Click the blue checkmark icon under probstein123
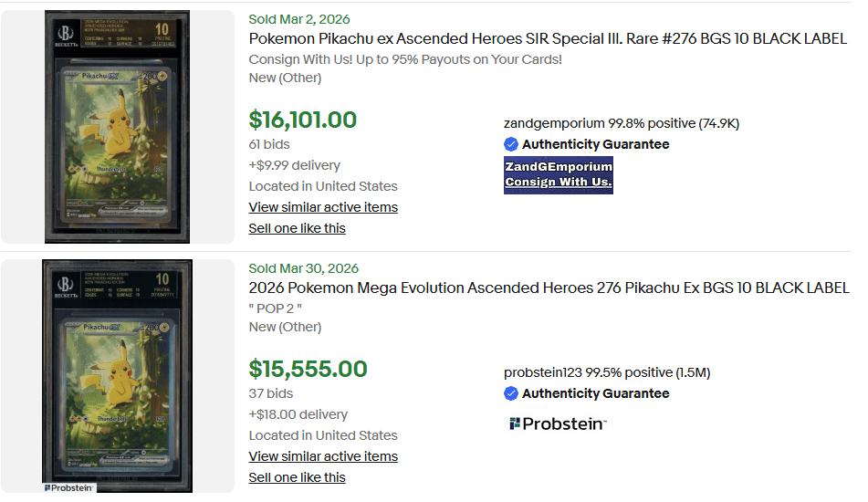The height and width of the screenshot is (502, 868). point(511,393)
